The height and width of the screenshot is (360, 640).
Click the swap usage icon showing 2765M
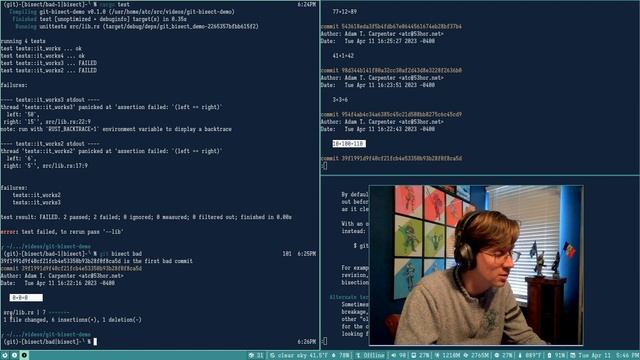tap(466, 356)
